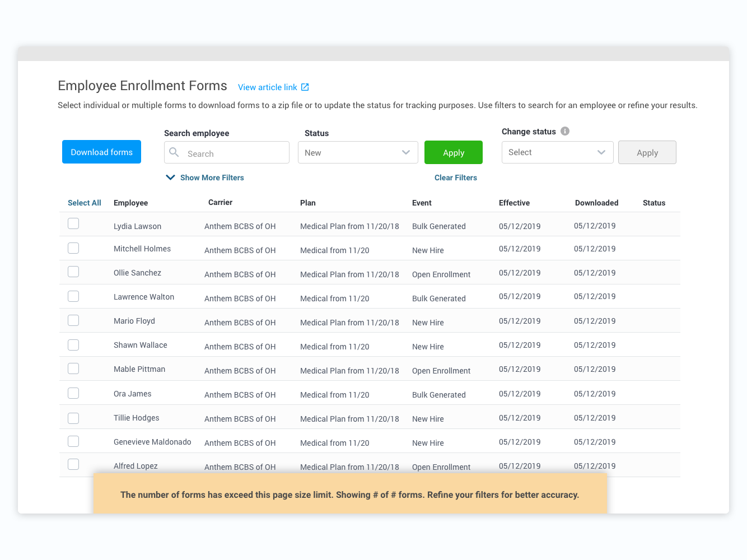
Task: Click the green Apply button beside Status
Action: pos(453,152)
